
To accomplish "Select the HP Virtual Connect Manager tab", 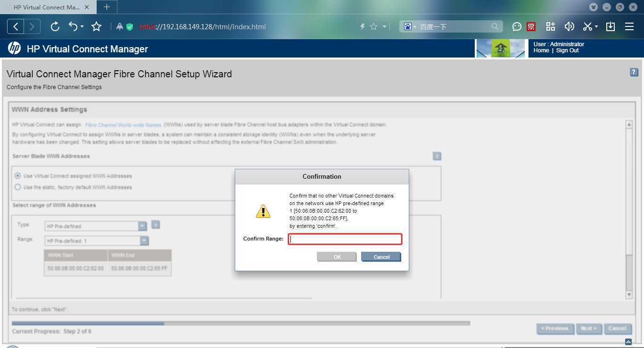I will 47,7.
